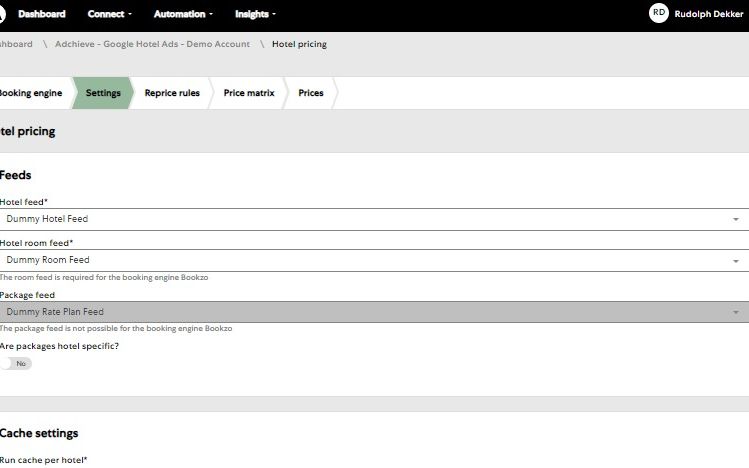Open the Automation dropdown menu
This screenshot has height=468, width=749.
click(x=183, y=14)
